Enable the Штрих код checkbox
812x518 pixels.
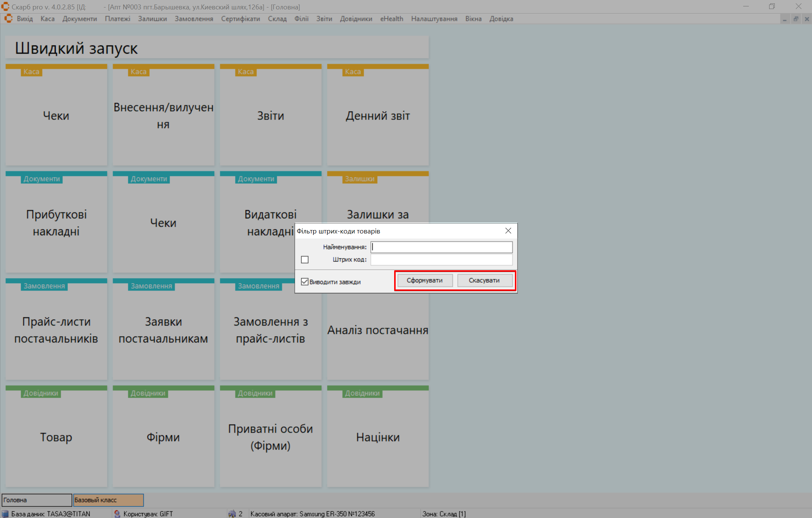click(305, 260)
